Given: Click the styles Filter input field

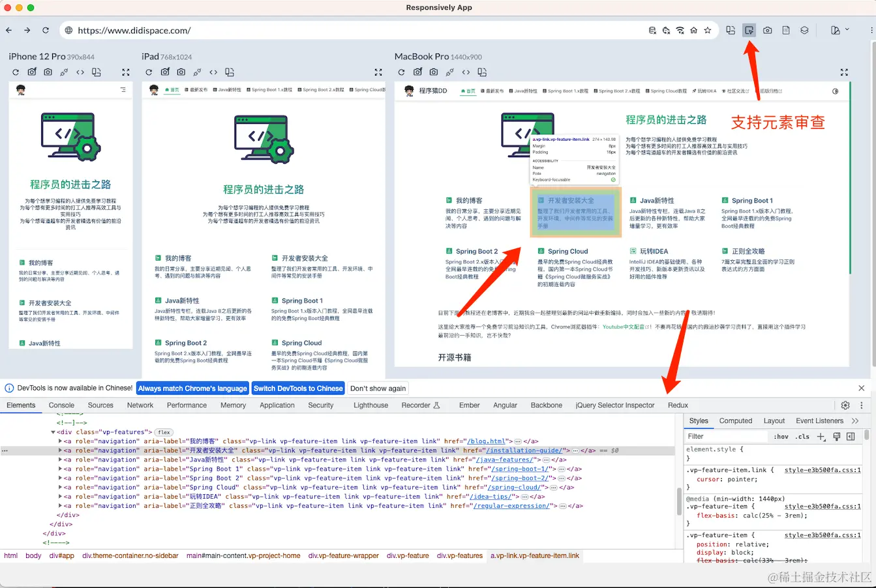Looking at the screenshot, I should click(726, 437).
